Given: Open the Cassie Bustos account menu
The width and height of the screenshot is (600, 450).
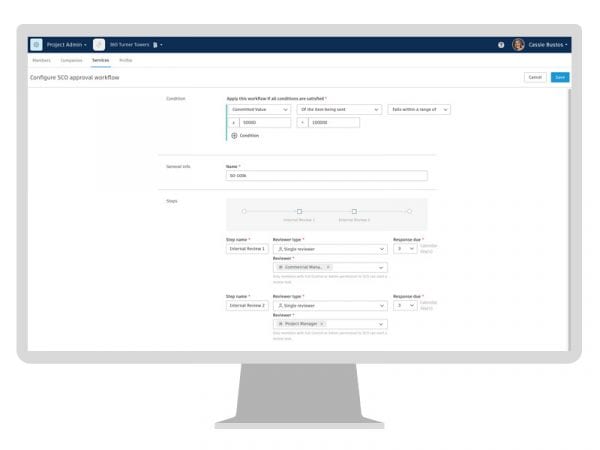Looking at the screenshot, I should [x=548, y=45].
